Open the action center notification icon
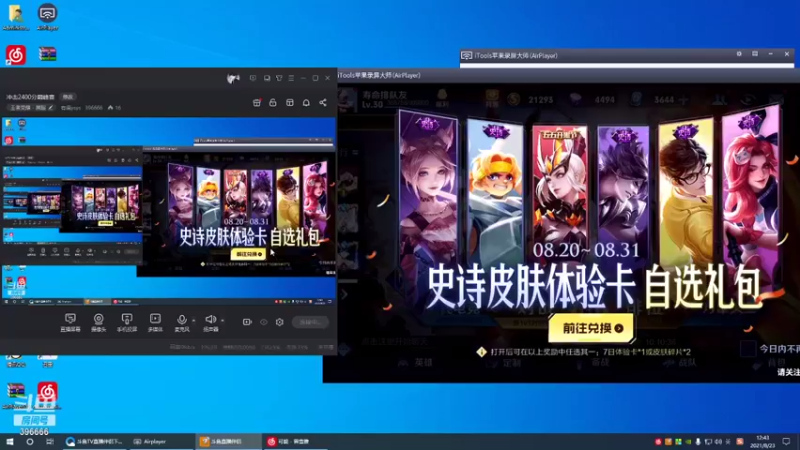This screenshot has height=450, width=800. tap(786, 441)
